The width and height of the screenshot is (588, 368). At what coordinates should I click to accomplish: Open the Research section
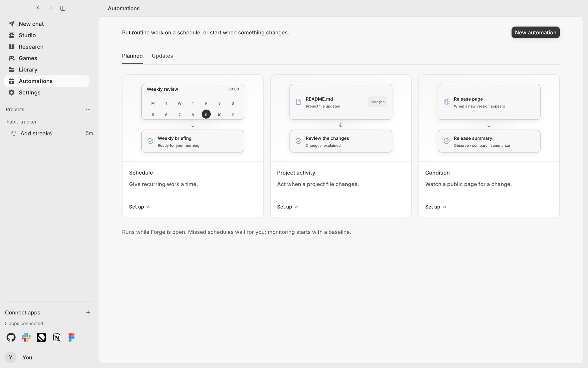pyautogui.click(x=47, y=47)
